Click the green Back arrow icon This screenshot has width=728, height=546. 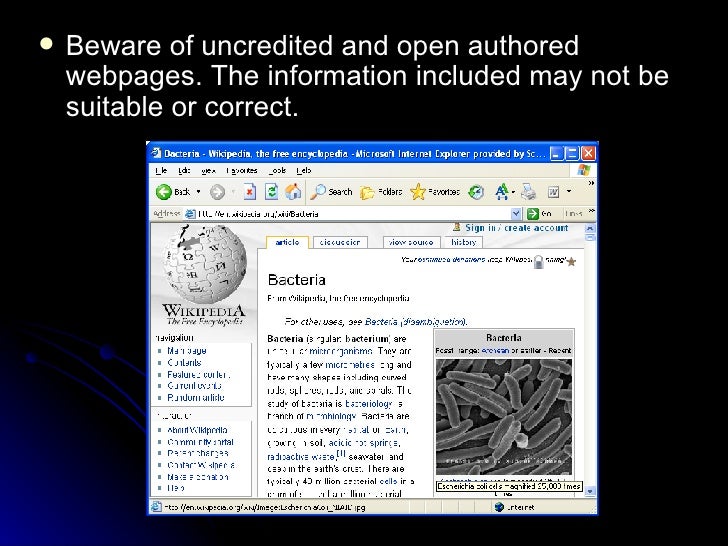point(163,192)
